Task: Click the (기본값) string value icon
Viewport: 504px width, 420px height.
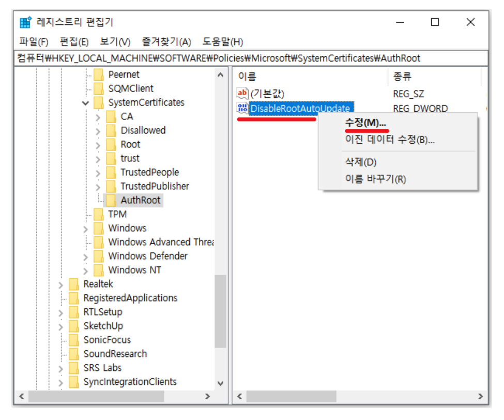Action: [x=242, y=94]
